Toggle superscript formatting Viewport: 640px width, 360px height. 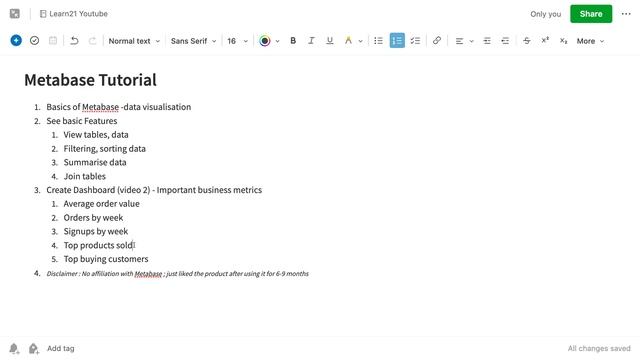[x=545, y=40]
